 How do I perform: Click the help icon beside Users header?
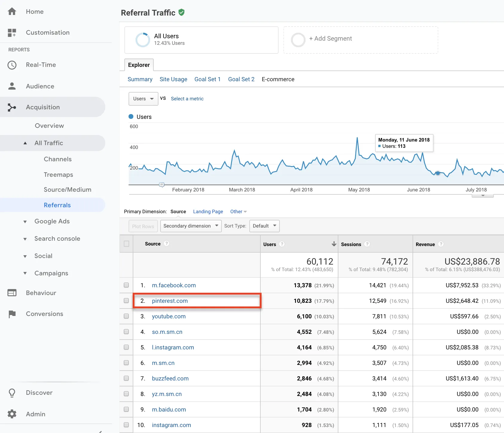pos(282,244)
